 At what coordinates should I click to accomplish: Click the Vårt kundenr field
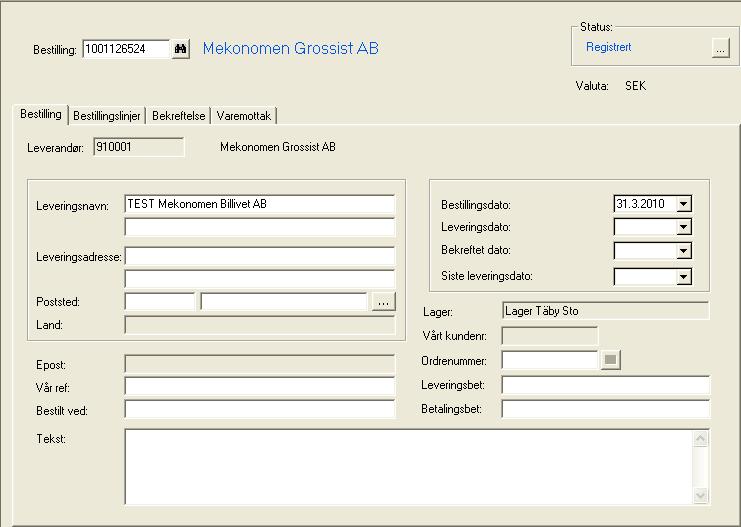pyautogui.click(x=550, y=336)
